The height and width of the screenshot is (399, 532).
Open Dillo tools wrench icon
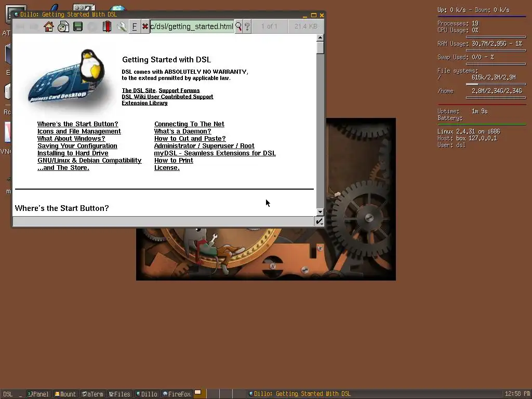(122, 26)
